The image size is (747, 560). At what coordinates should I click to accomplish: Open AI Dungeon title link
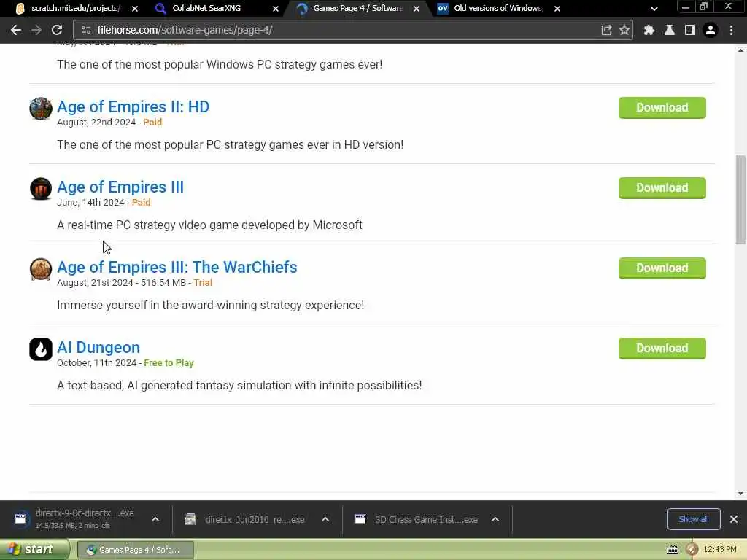pyautogui.click(x=98, y=348)
